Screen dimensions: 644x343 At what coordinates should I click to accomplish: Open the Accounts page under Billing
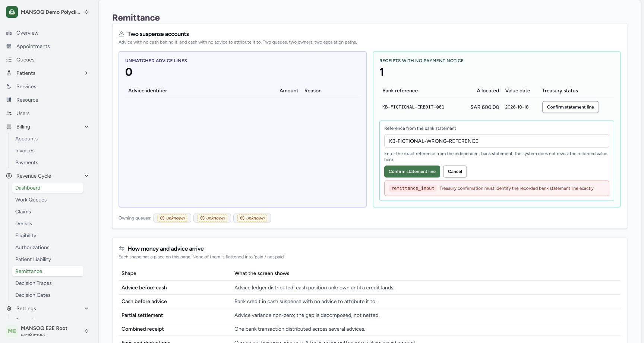[x=48, y=139]
